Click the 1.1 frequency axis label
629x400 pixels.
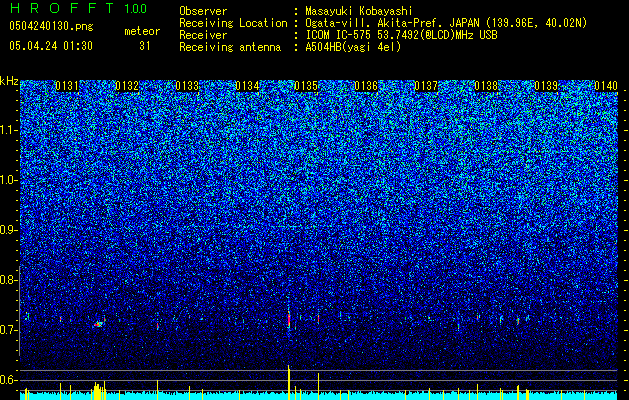click(x=9, y=130)
